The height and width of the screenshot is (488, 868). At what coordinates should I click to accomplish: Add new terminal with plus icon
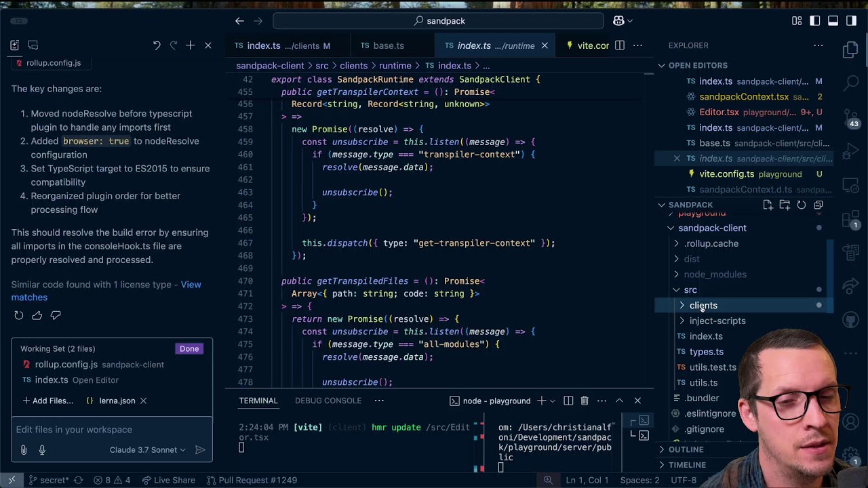coord(541,401)
